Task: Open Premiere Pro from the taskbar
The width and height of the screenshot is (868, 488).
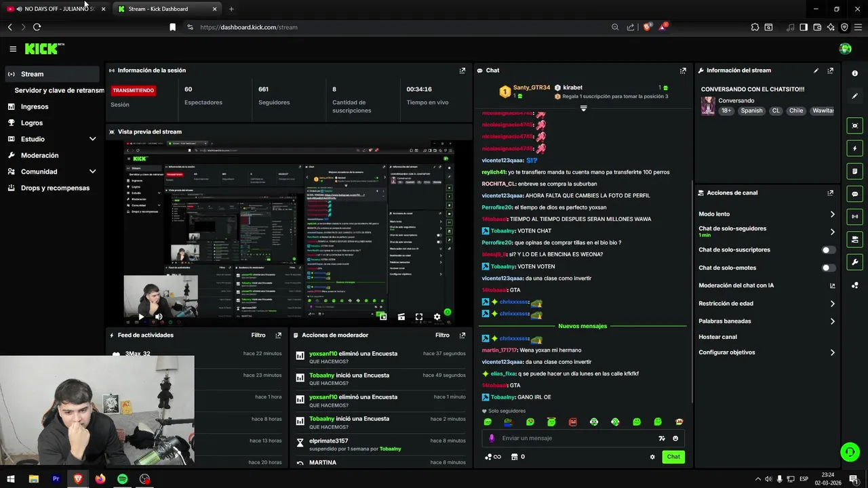Action: tap(56, 479)
